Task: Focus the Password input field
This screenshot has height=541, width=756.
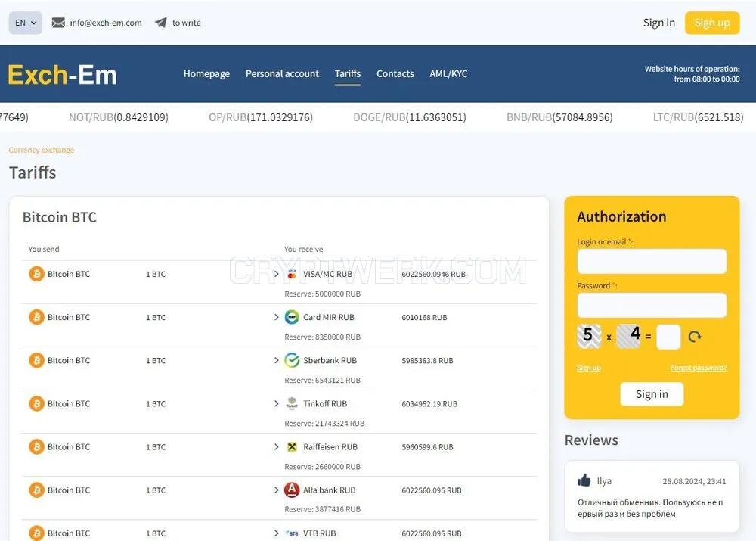Action: tap(652, 305)
